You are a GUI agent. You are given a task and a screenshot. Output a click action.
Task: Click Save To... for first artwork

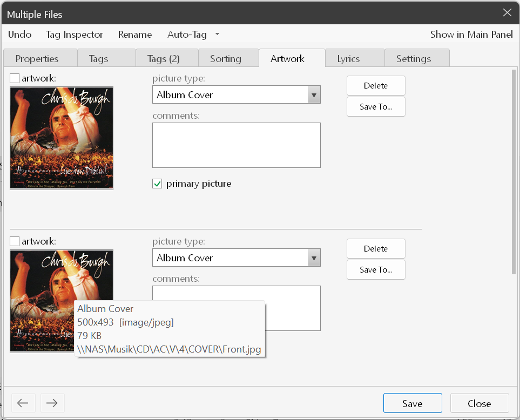point(376,106)
